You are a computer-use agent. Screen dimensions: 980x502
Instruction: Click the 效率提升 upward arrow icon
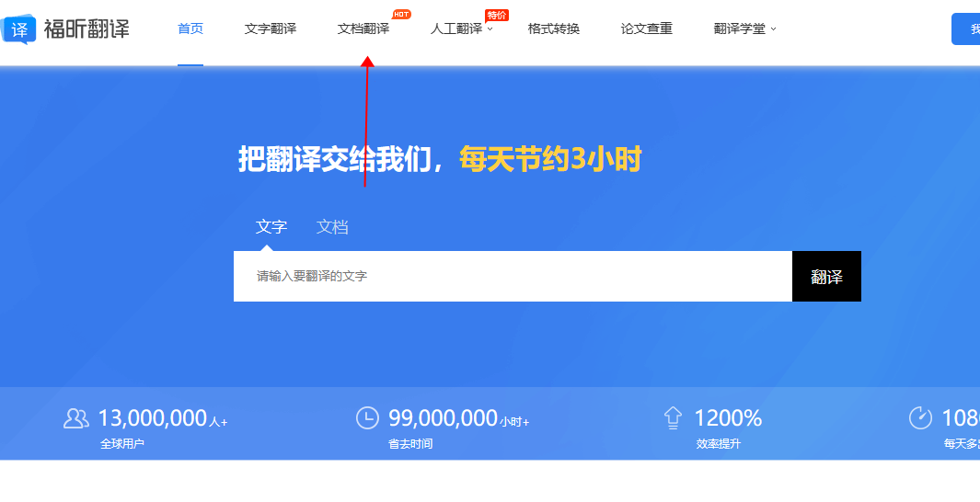click(x=673, y=417)
